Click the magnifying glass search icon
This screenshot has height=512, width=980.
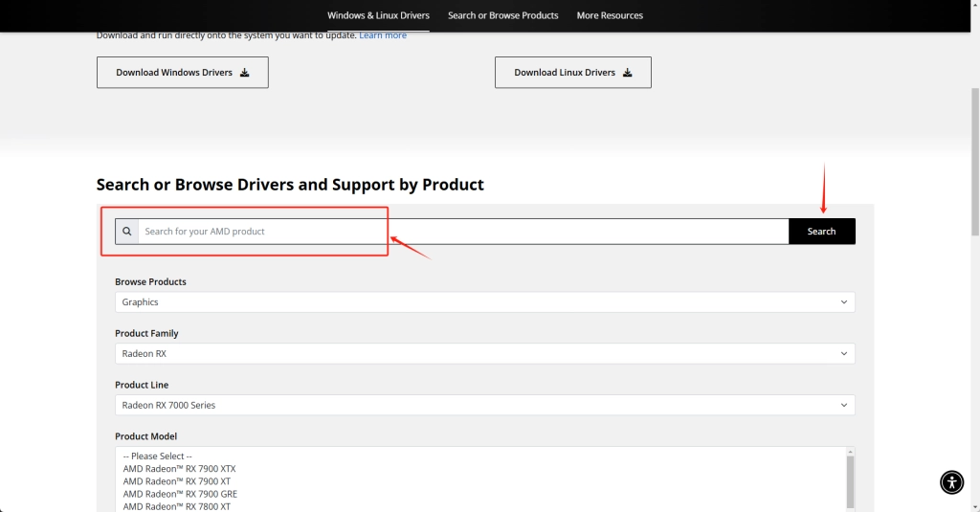127,232
